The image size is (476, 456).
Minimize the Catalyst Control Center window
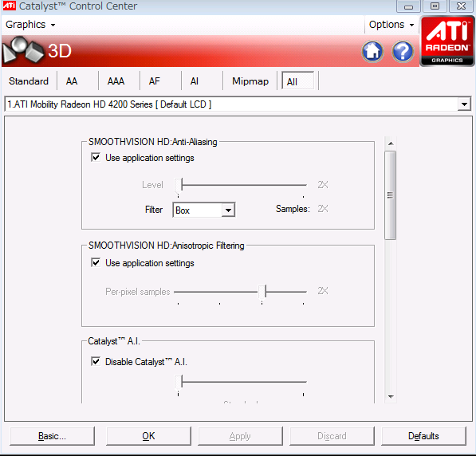[x=408, y=6]
